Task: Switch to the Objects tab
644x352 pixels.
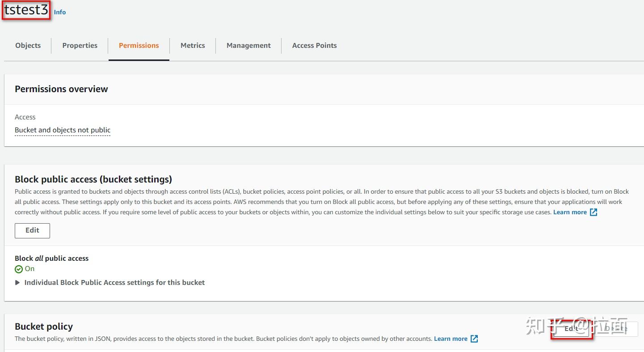Action: coord(28,45)
